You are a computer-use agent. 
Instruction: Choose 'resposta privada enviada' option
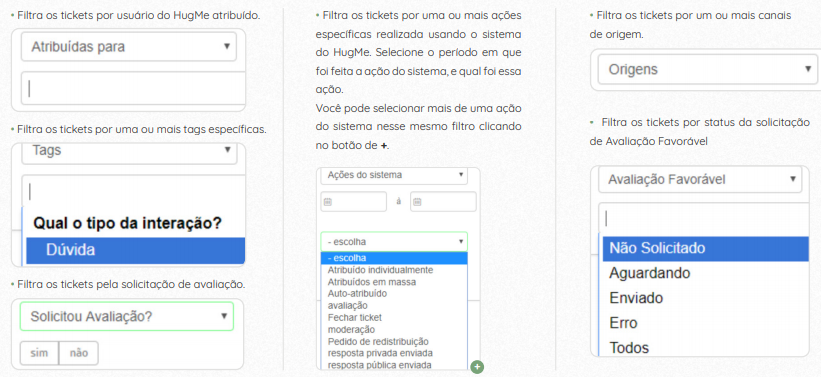point(394,353)
